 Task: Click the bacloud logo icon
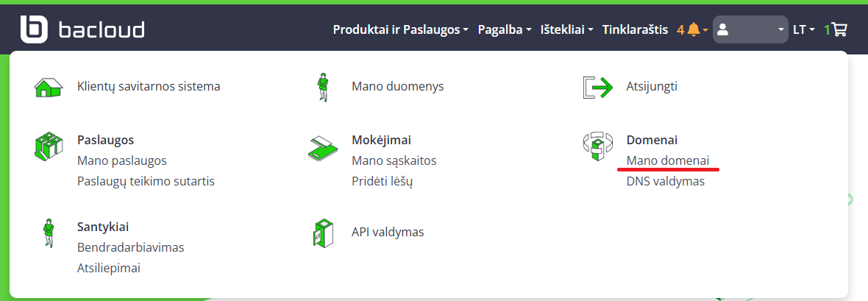34,29
